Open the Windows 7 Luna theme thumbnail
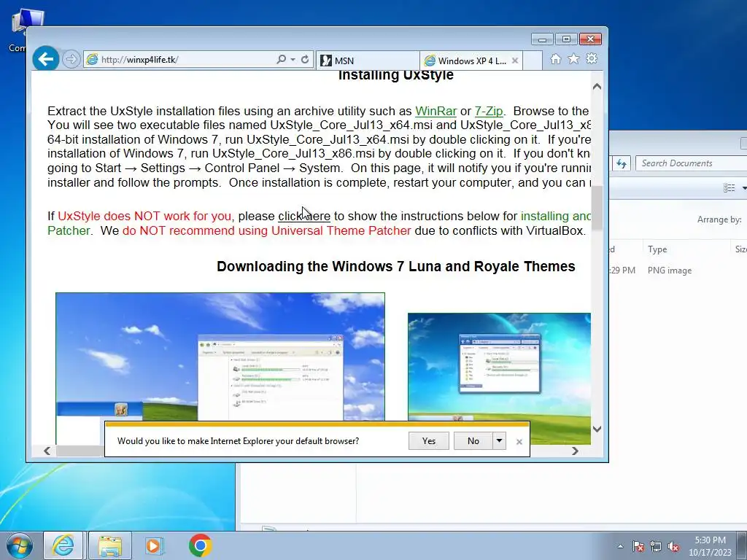Screen dimensions: 747x560 [x=220, y=357]
